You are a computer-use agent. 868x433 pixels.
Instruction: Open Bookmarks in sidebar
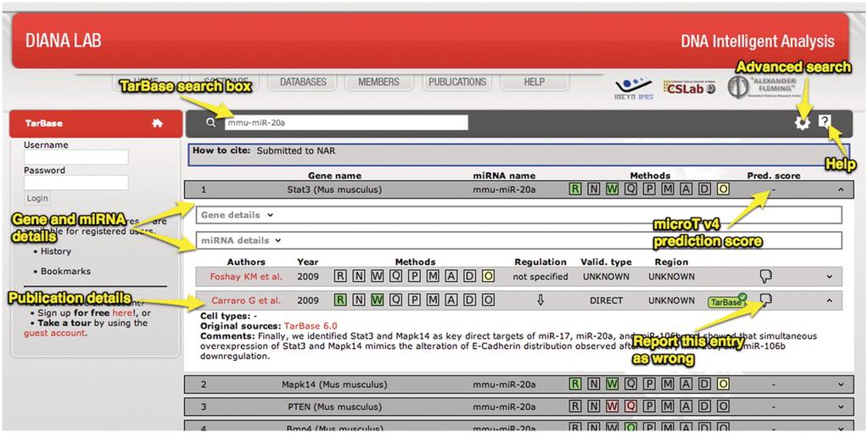coord(65,272)
